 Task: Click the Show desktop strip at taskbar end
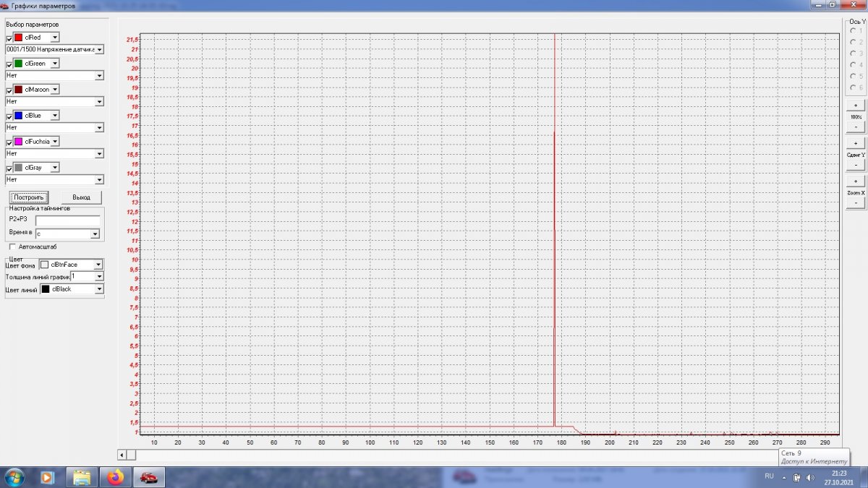pos(864,477)
